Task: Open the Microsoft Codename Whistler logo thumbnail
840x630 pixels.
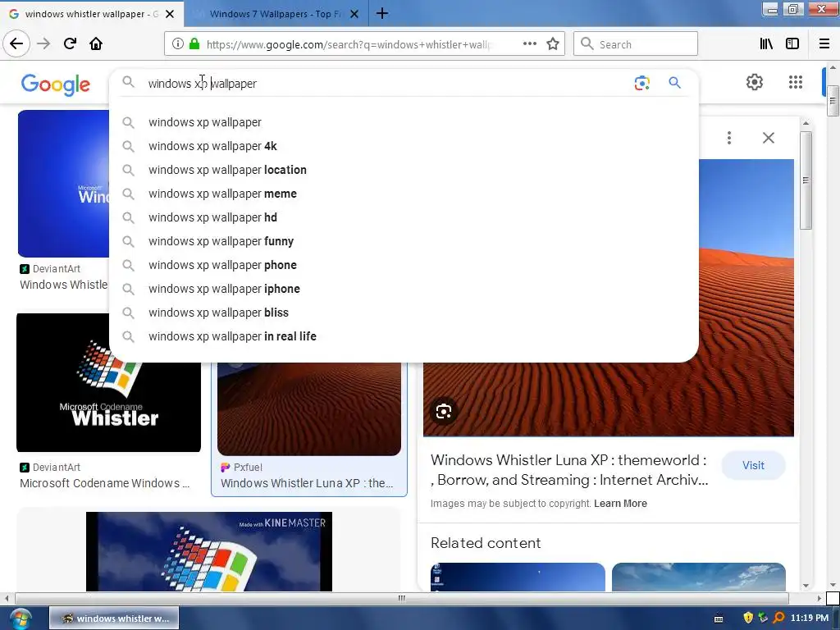Action: tap(109, 382)
